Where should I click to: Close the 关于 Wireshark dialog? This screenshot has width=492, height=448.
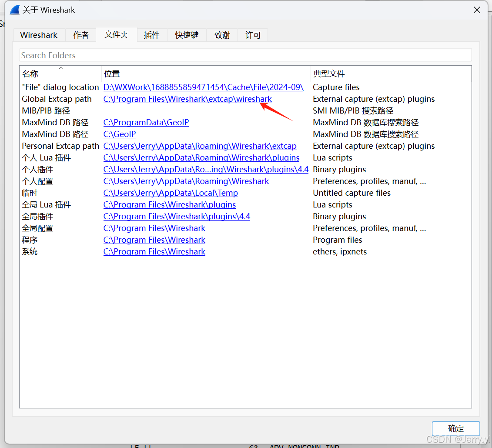pos(477,10)
